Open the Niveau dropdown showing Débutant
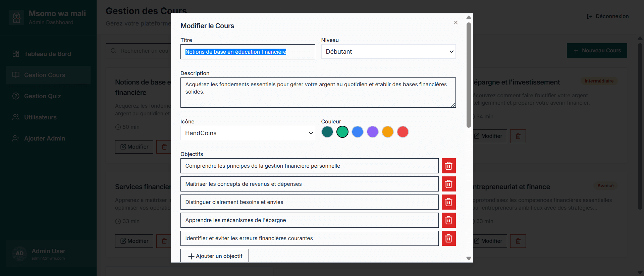 tap(388, 52)
